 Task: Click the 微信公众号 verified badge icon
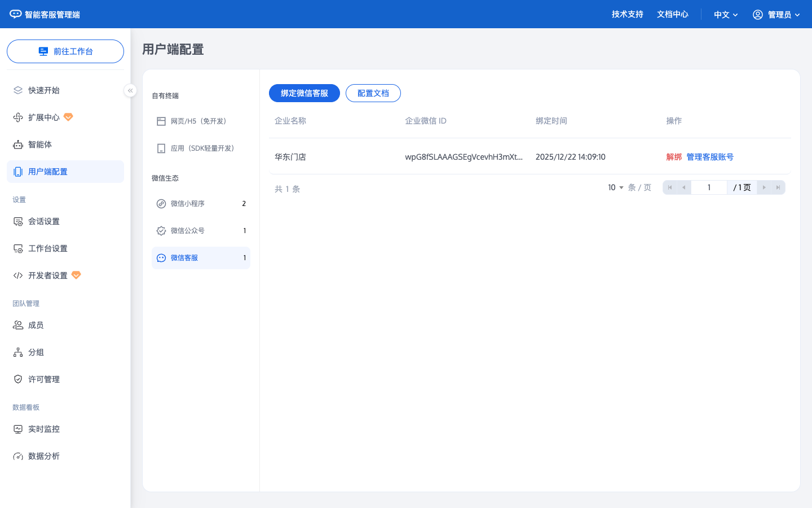pyautogui.click(x=161, y=231)
